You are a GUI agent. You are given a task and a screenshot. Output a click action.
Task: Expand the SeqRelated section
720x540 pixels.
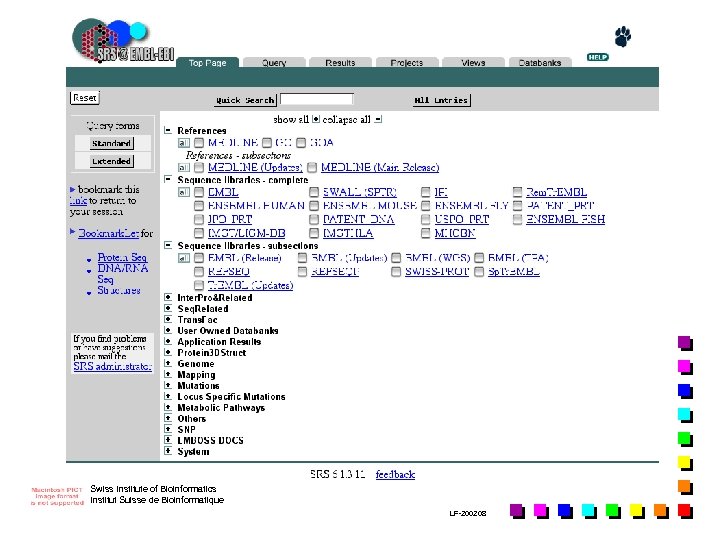pos(168,309)
